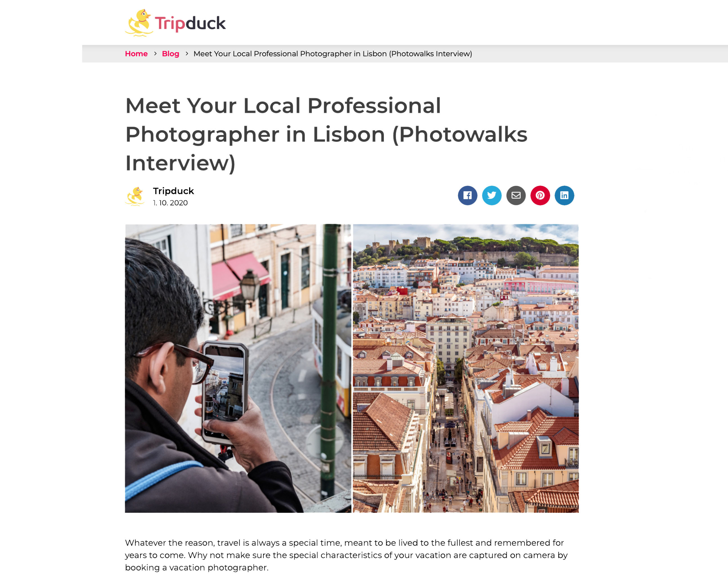Viewport: 728px width, 582px height.
Task: Open the Tripduck author name link
Action: point(173,191)
